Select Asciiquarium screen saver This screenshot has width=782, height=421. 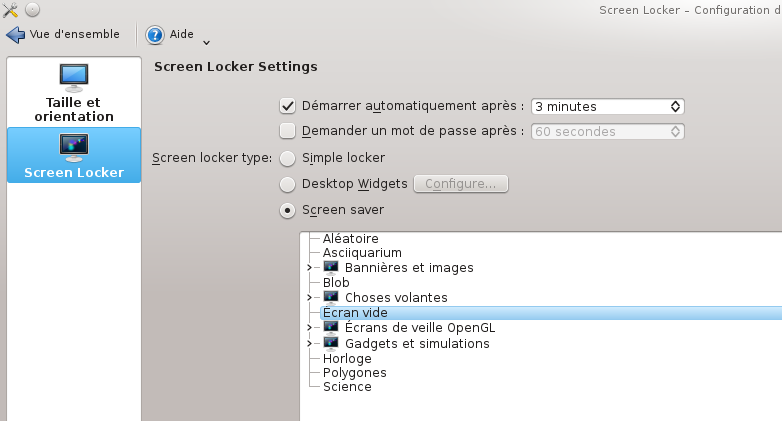point(362,253)
